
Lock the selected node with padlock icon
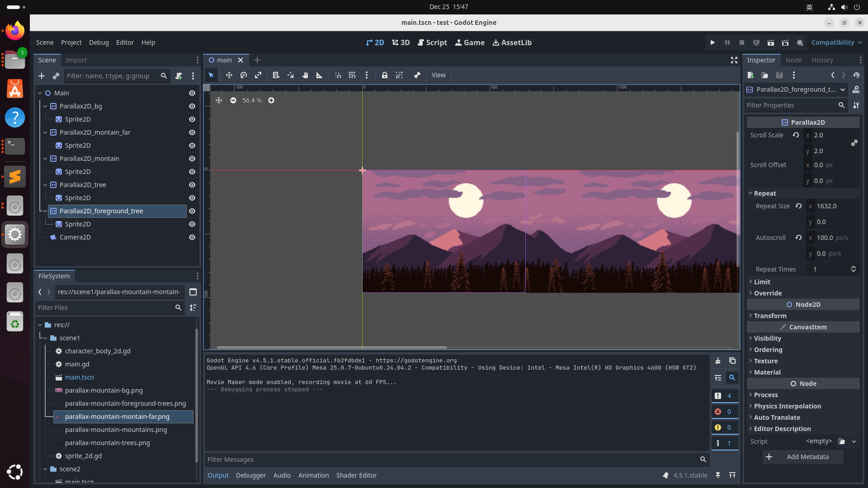coord(384,75)
